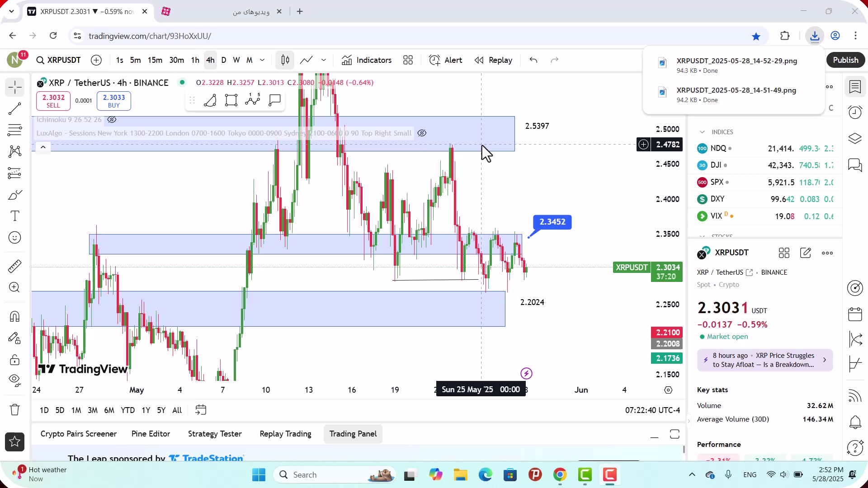The image size is (868, 488).
Task: Open chart style dropdown arrow
Action: [324, 60]
